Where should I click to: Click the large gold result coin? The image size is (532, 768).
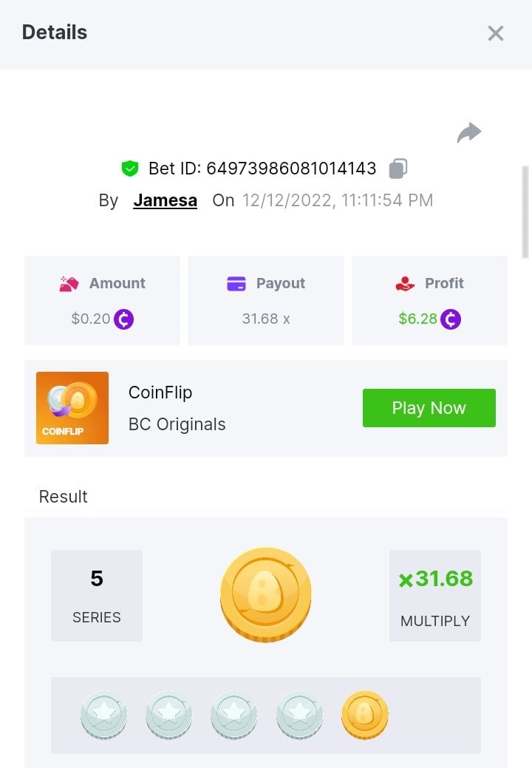[266, 595]
